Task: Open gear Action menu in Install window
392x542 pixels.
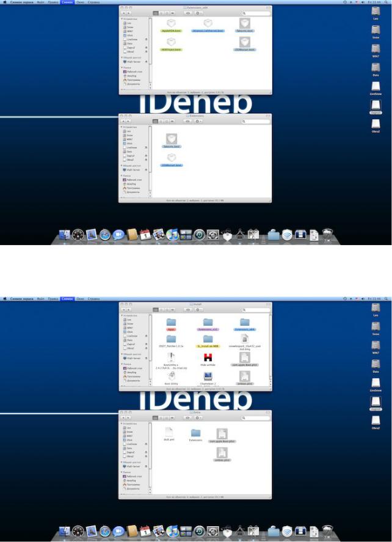Action: point(199,310)
